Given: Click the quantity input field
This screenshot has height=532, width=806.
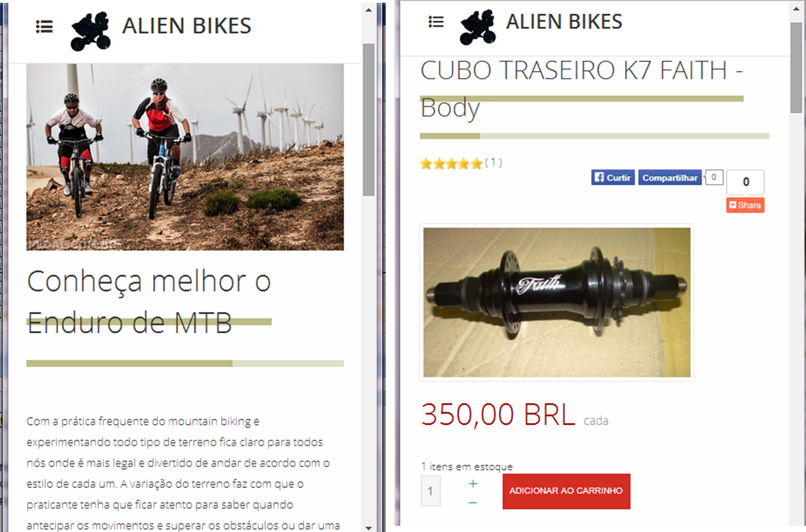Looking at the screenshot, I should tap(430, 491).
